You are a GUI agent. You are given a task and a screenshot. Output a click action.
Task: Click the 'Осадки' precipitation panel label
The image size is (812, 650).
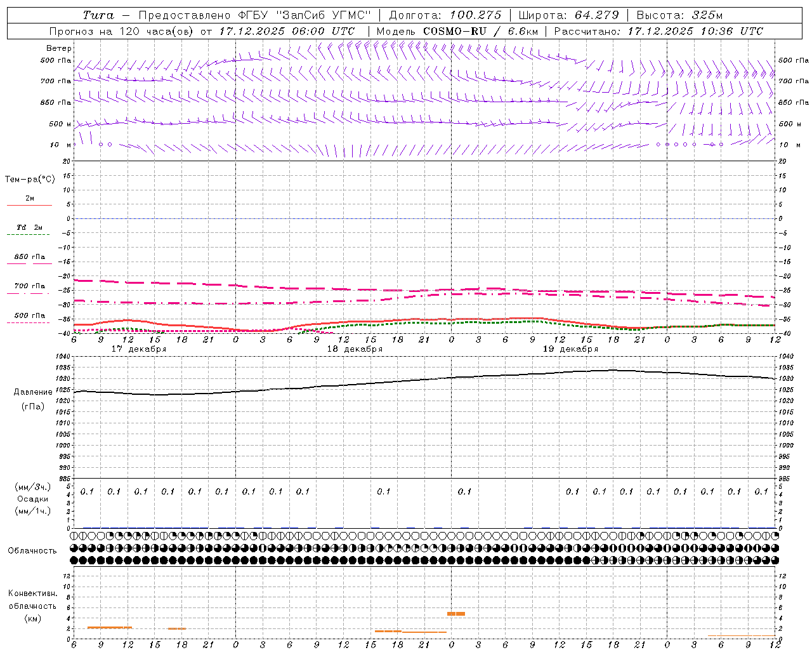coord(33,500)
